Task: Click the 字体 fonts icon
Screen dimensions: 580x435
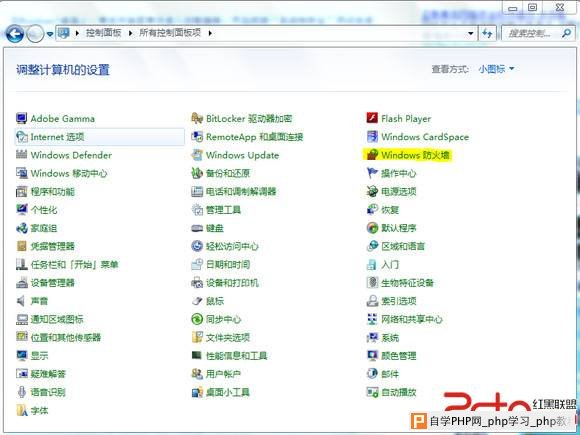Action: pyautogui.click(x=21, y=410)
